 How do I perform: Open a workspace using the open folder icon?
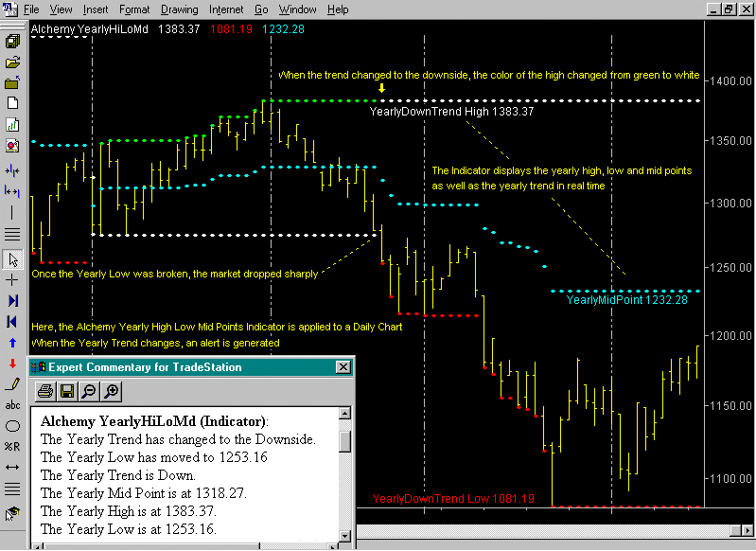pos(12,62)
